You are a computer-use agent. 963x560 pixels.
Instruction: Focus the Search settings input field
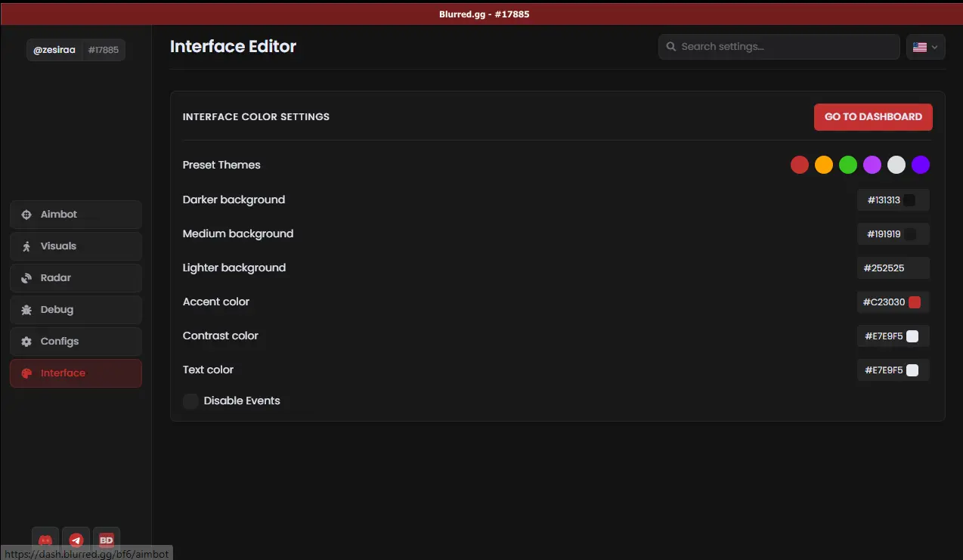786,47
